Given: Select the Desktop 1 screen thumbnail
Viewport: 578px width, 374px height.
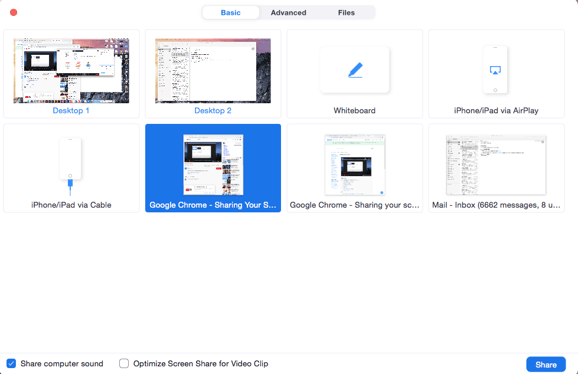Looking at the screenshot, I should coord(72,70).
